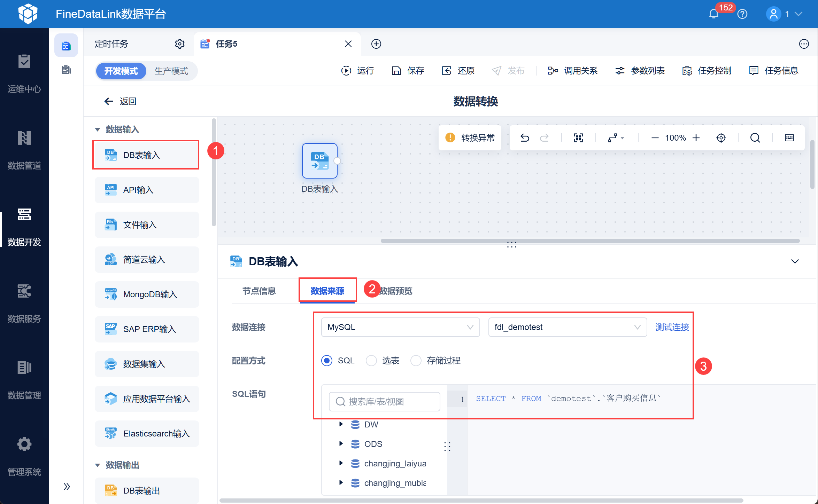
Task: Collapse the 数据输入 section
Action: (98, 129)
